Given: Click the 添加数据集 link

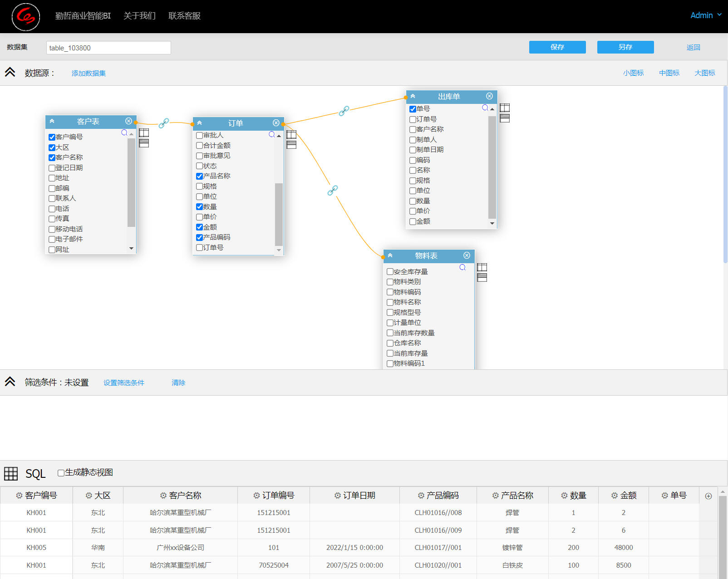Looking at the screenshot, I should [89, 74].
